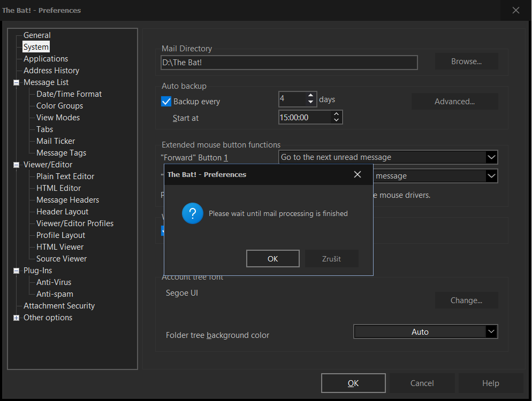Open Message Headers settings
Screen dimensions: 532x401
click(68, 200)
